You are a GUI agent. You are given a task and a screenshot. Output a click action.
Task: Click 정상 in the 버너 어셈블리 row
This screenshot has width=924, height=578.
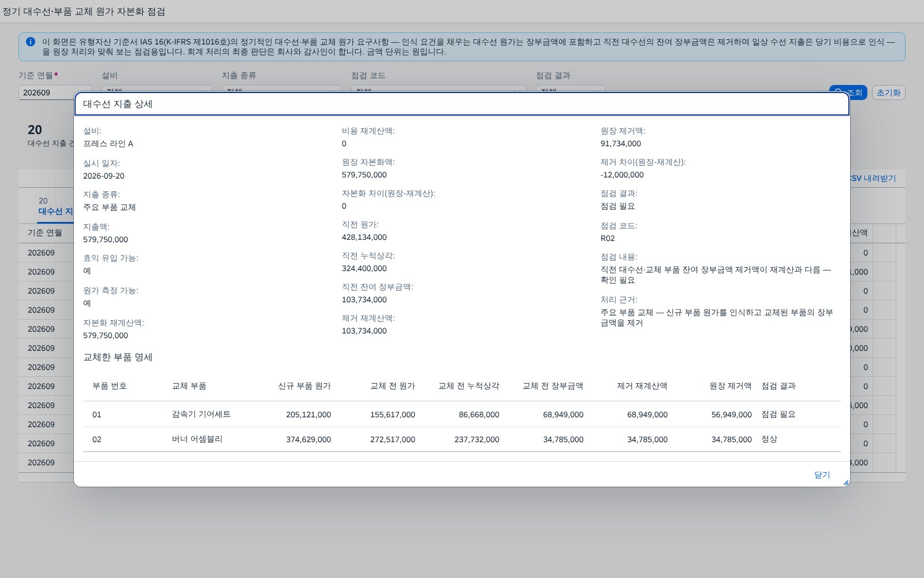tap(769, 439)
